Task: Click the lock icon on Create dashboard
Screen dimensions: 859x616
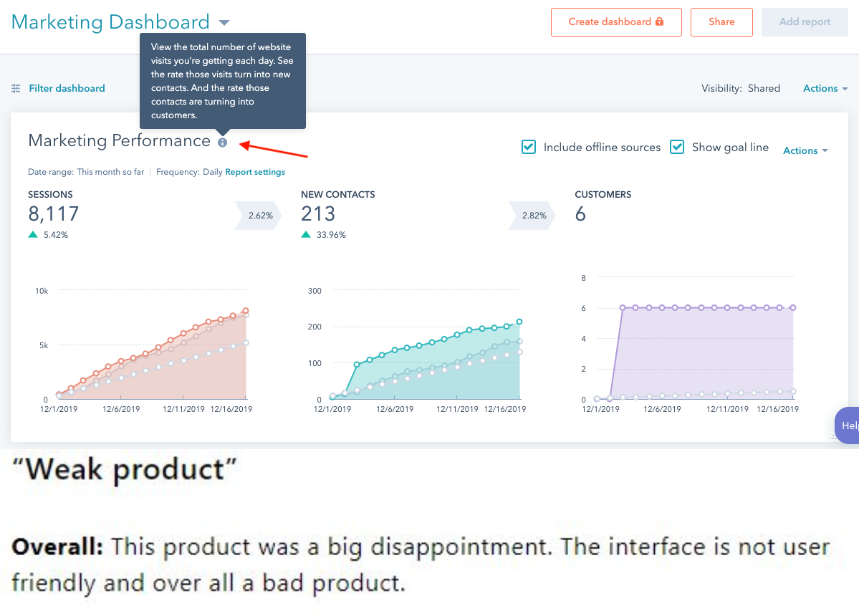Action: click(x=659, y=22)
